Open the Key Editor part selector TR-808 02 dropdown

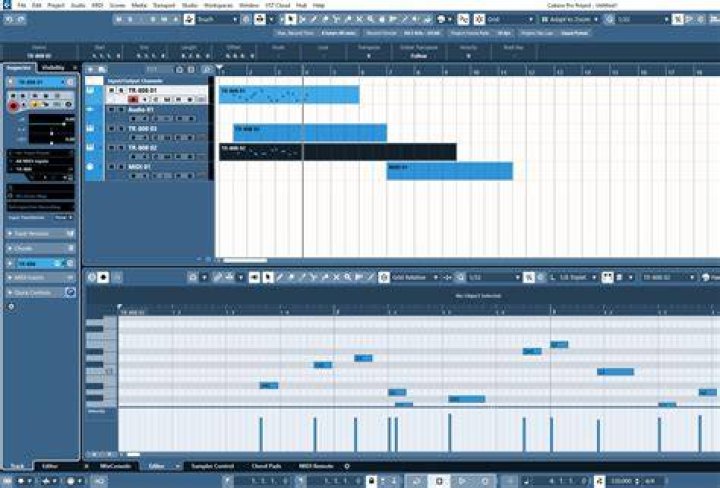coord(668,277)
